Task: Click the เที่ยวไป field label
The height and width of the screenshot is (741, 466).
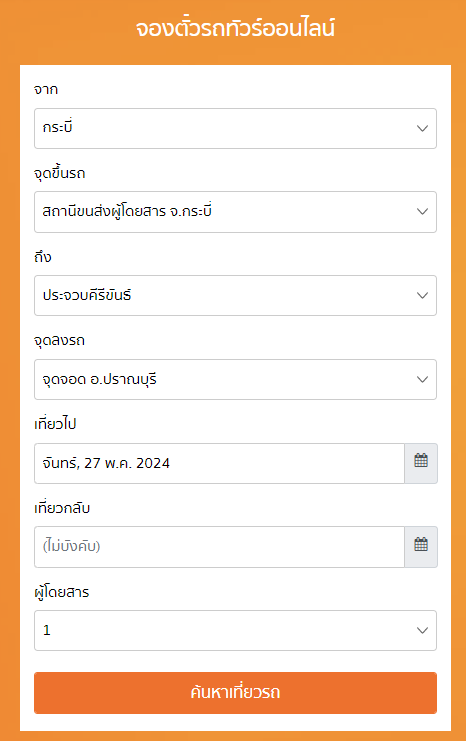Action: (55, 424)
